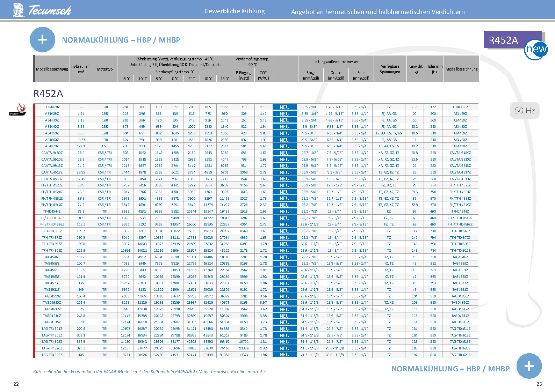Click the left 'Modellbezeichnung' column header
Image resolution: width=555 pixels, height=392 pixels.
[52, 69]
